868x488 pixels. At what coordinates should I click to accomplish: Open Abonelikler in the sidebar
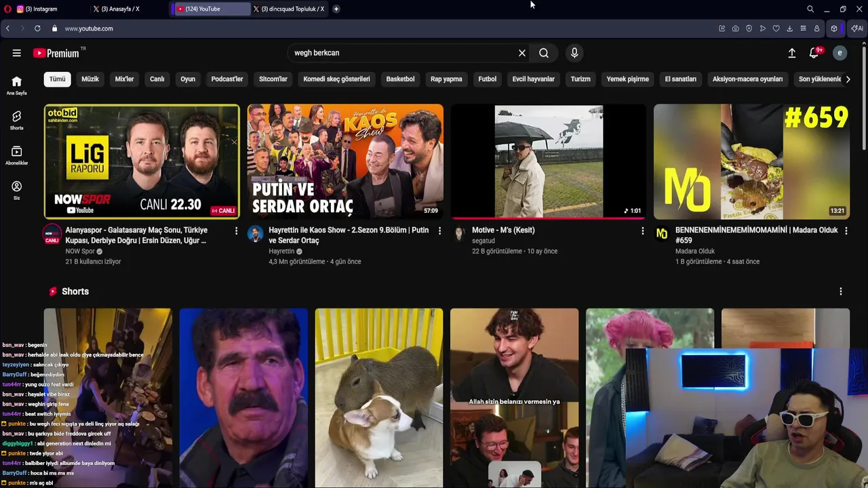click(x=17, y=155)
